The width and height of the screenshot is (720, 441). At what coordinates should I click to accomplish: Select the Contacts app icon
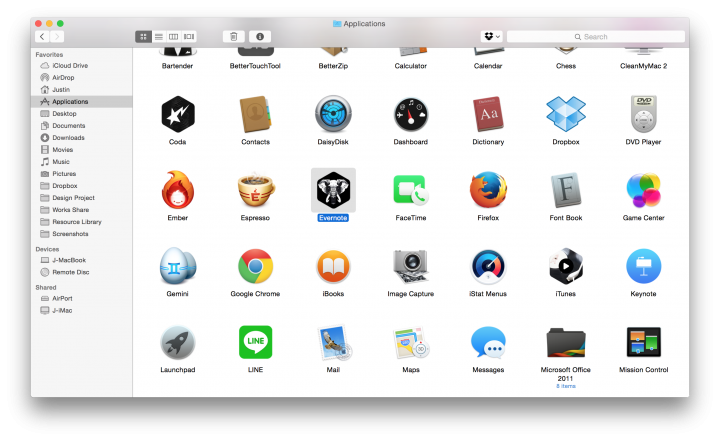[255, 114]
